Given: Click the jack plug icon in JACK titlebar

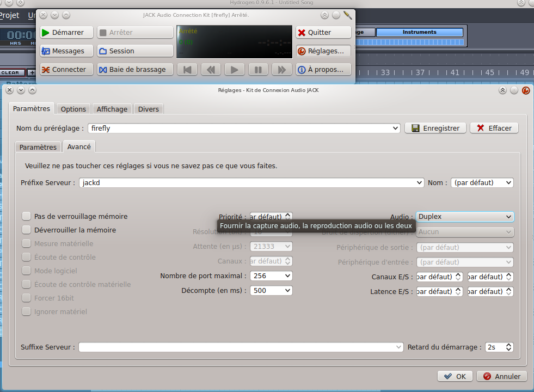Looking at the screenshot, I should [x=348, y=15].
